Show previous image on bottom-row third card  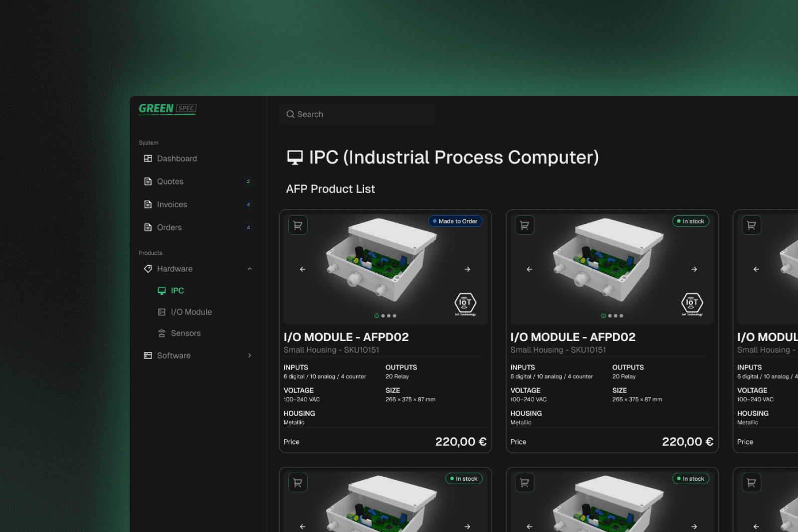[757, 527]
